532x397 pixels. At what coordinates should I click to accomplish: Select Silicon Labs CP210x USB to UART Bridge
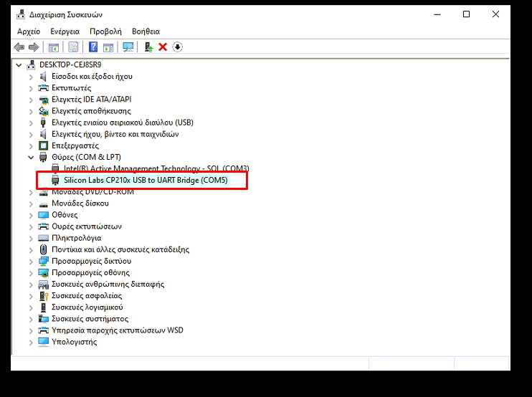(145, 181)
